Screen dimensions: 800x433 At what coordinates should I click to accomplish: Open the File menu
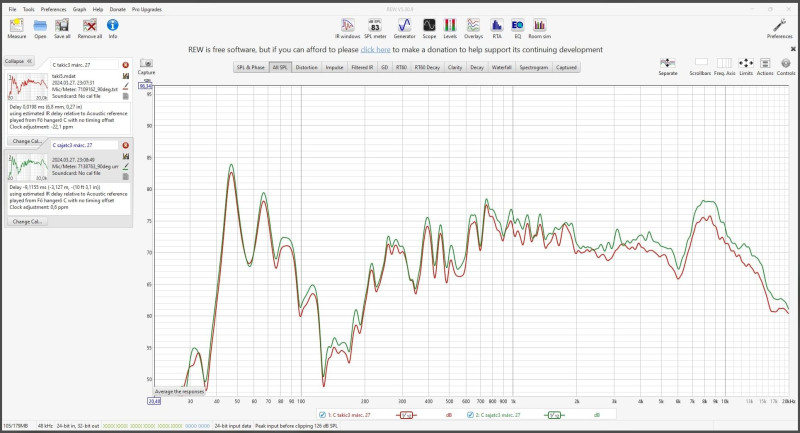point(12,9)
